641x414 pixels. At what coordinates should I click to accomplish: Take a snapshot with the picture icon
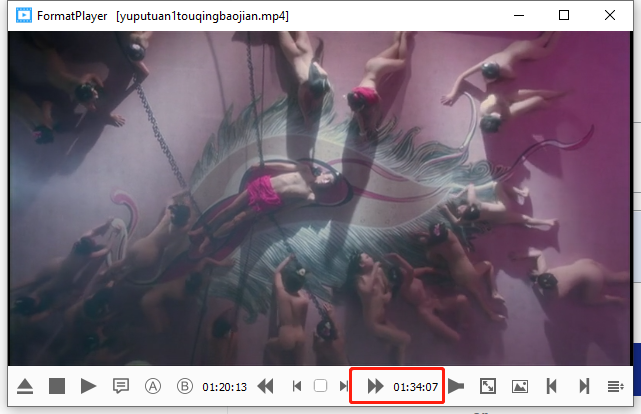(x=520, y=386)
